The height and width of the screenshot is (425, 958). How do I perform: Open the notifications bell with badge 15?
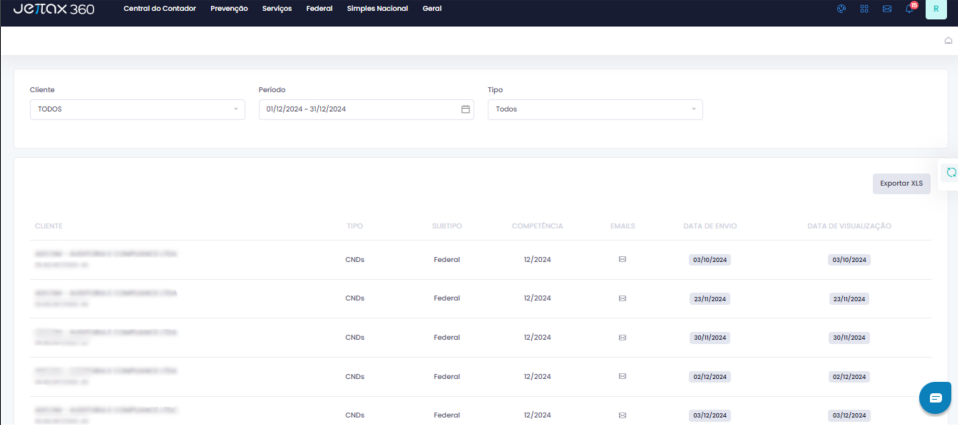[910, 8]
